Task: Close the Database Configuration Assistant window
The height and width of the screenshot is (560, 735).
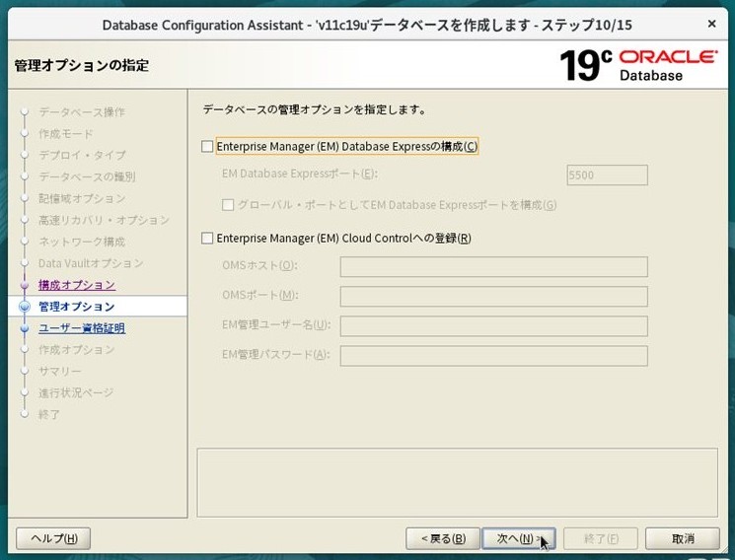Action: 711,24
